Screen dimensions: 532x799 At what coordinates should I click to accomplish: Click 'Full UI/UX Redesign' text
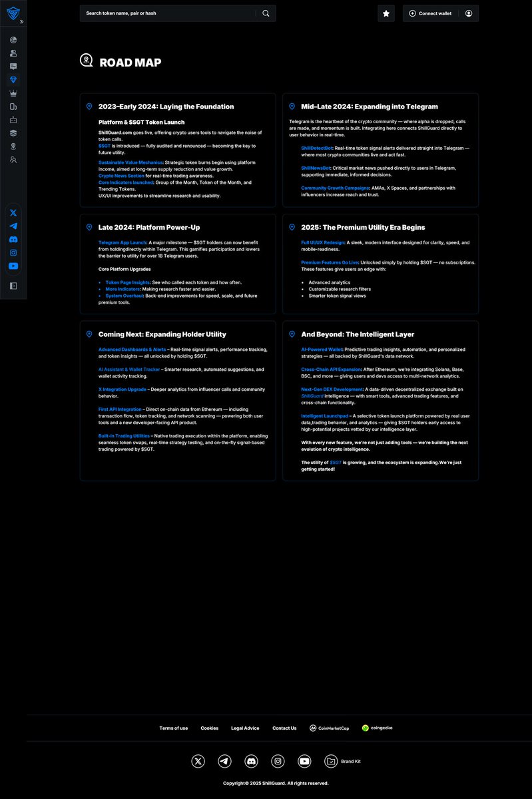(x=323, y=242)
